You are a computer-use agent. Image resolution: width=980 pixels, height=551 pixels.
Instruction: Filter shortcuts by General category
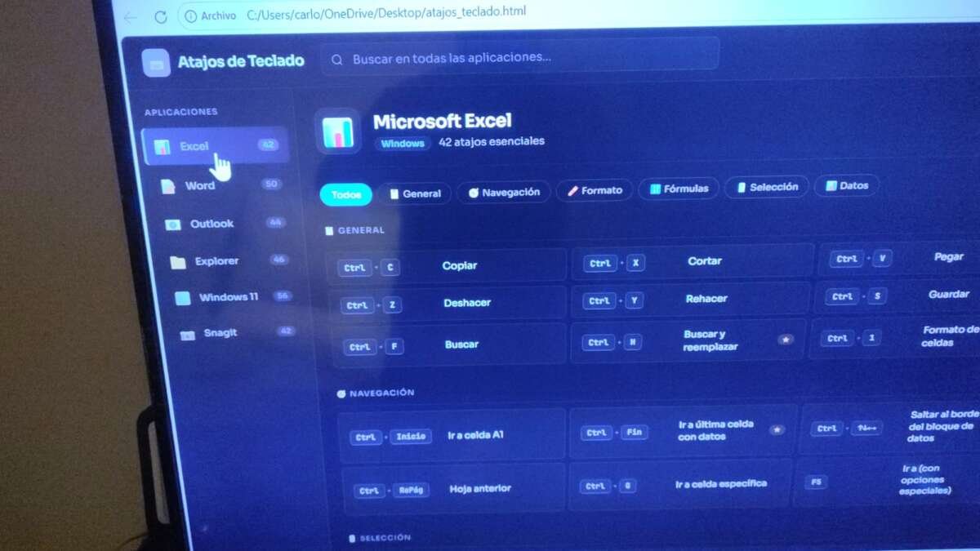[x=415, y=193]
